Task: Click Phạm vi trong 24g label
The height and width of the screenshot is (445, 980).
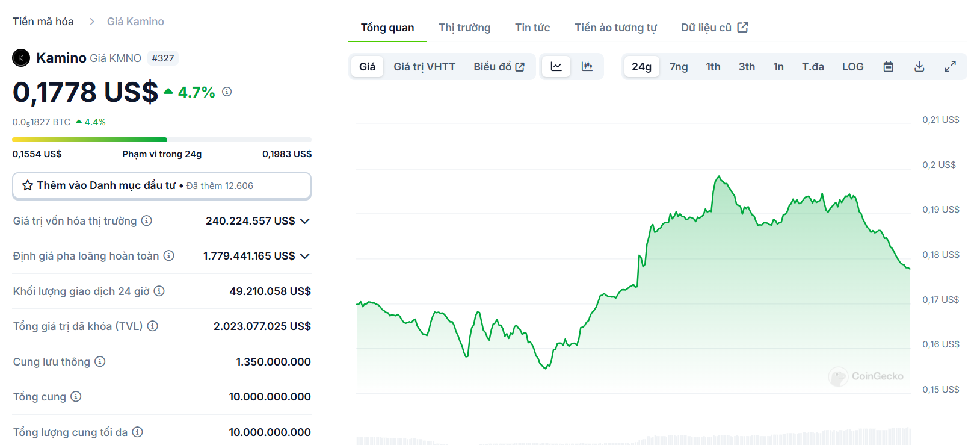Action: tap(162, 154)
